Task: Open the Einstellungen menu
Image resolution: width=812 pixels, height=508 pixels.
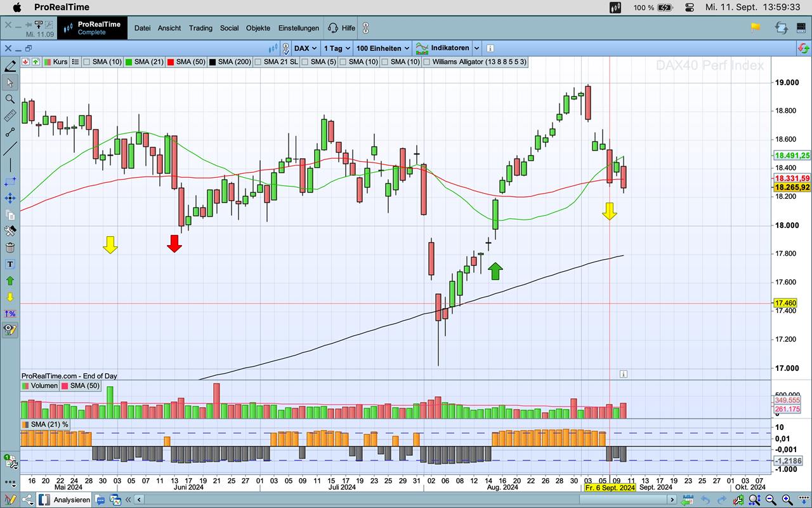Action: (x=298, y=28)
